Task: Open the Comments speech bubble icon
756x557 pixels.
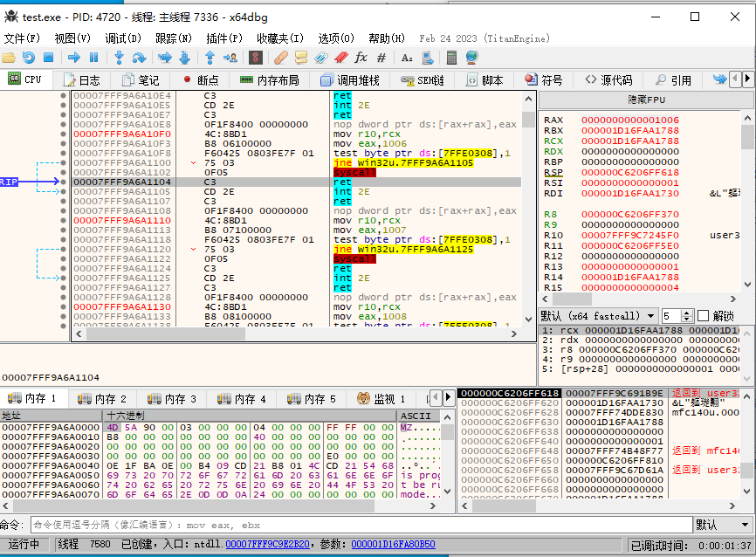Action: coord(301,58)
